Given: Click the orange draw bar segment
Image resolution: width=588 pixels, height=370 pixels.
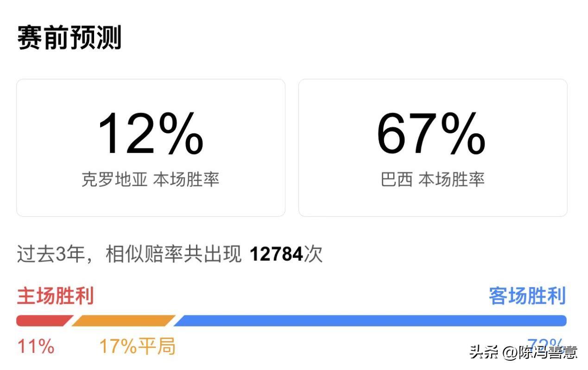Looking at the screenshot, I should pos(123,320).
